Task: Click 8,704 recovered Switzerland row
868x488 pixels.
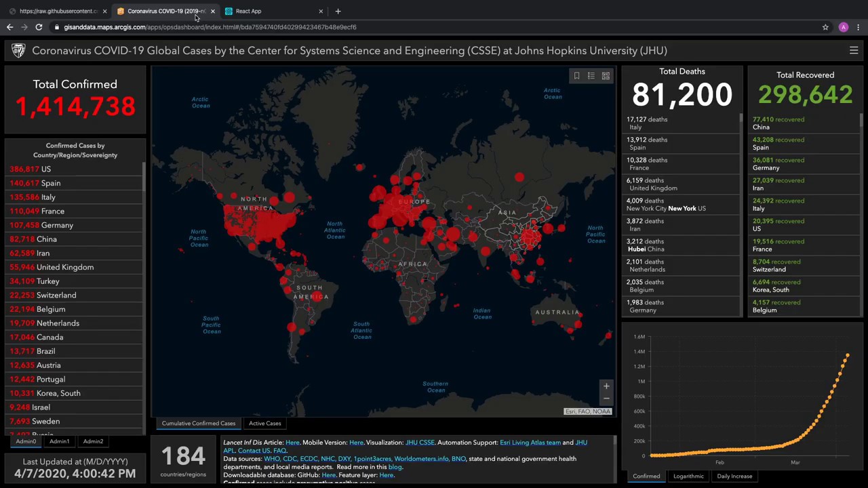Action: pos(804,266)
